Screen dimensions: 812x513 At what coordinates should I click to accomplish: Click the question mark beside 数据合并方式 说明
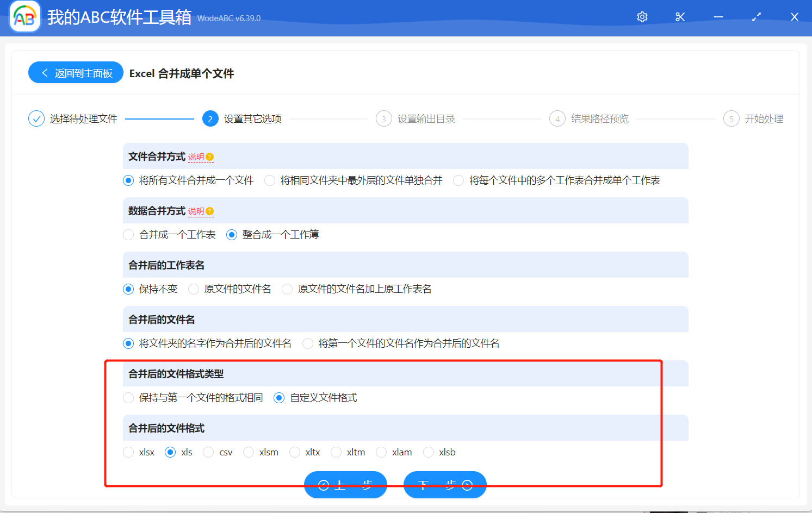pyautogui.click(x=209, y=211)
